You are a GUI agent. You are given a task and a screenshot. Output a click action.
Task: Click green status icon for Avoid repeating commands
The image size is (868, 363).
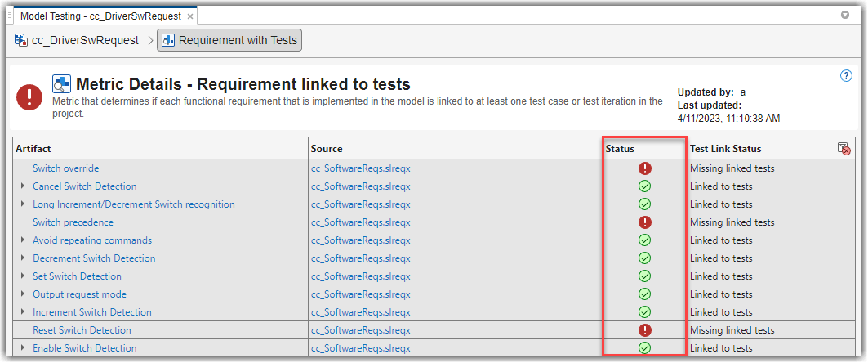[x=644, y=240]
